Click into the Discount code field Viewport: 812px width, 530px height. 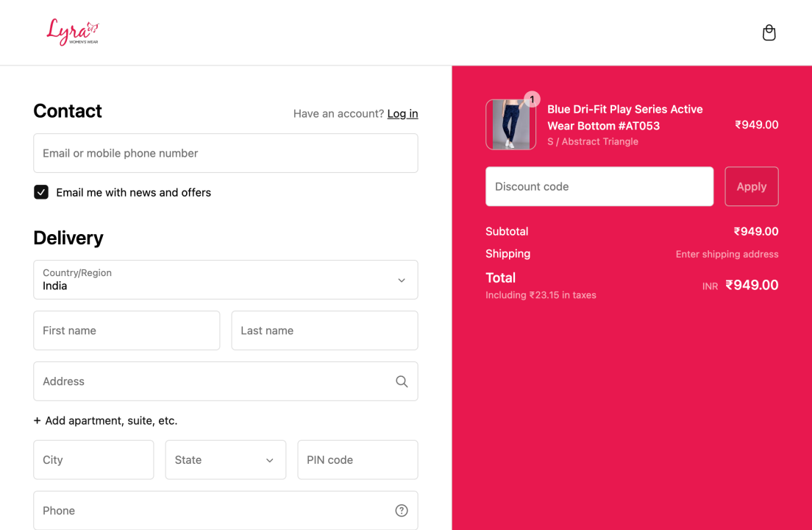click(599, 187)
